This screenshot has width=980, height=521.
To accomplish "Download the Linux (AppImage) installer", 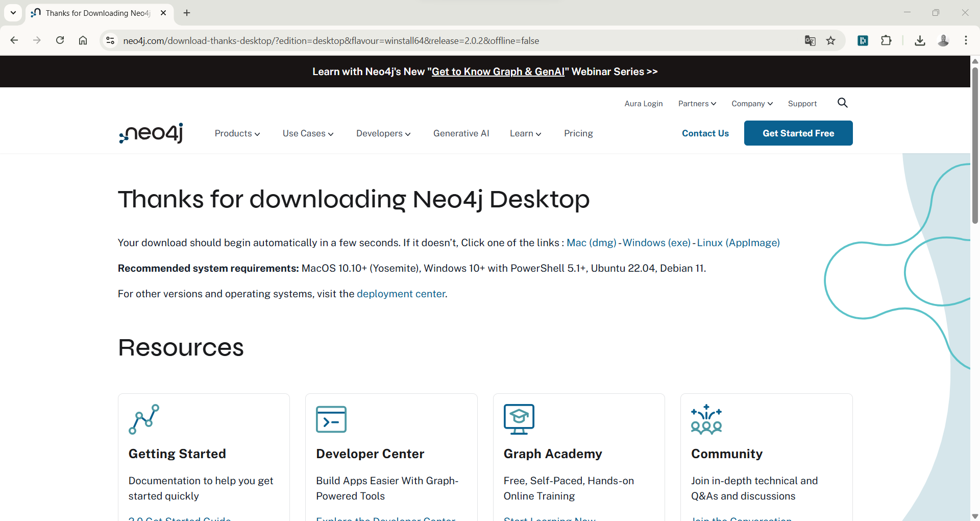I will [x=739, y=243].
